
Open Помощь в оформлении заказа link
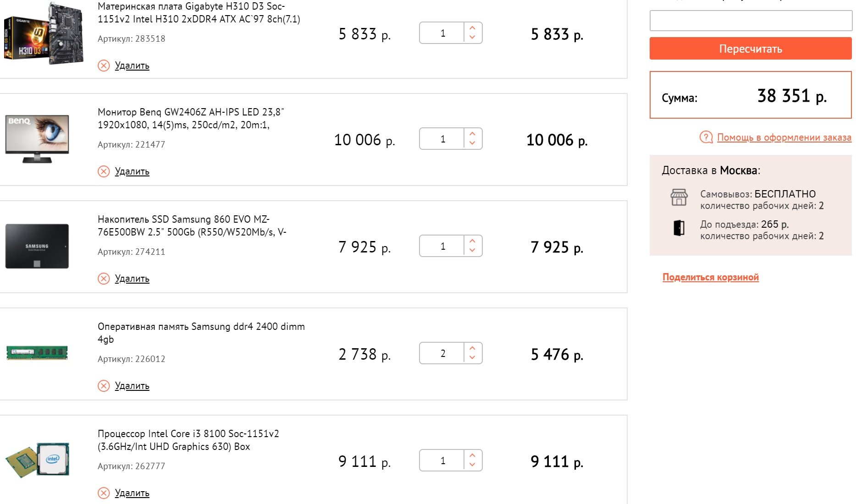[784, 137]
